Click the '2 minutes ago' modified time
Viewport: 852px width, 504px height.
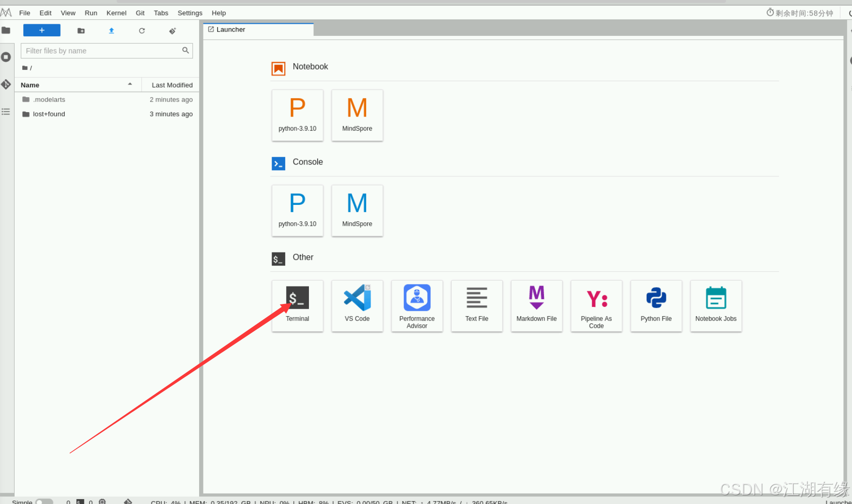(171, 100)
